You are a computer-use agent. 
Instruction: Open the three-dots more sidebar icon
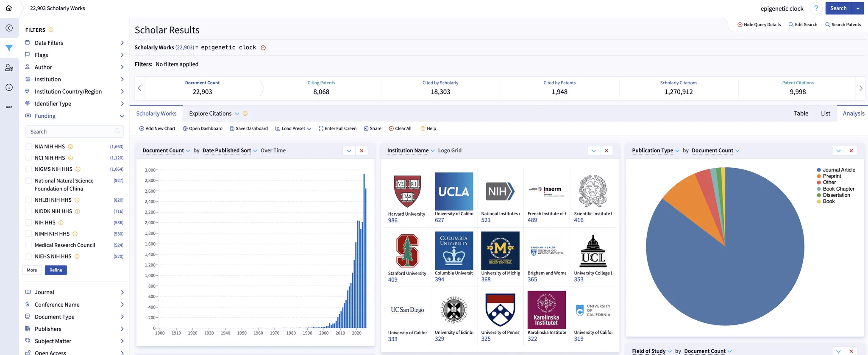9,107
